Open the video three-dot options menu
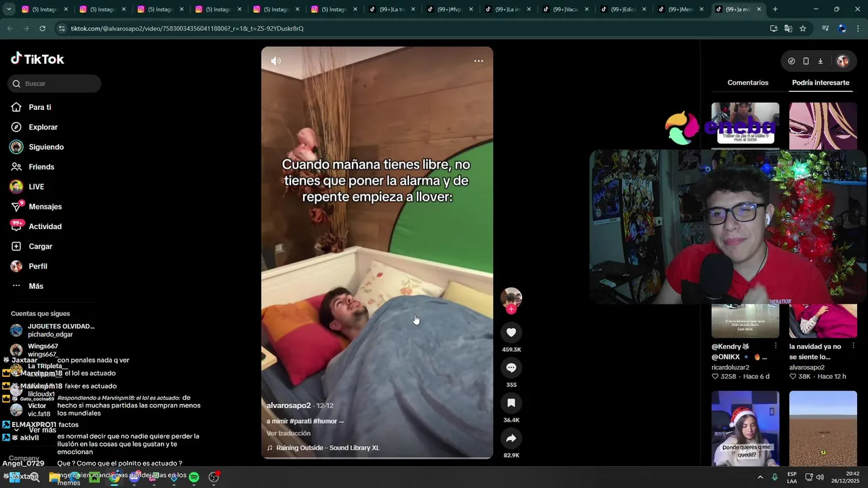 click(479, 61)
